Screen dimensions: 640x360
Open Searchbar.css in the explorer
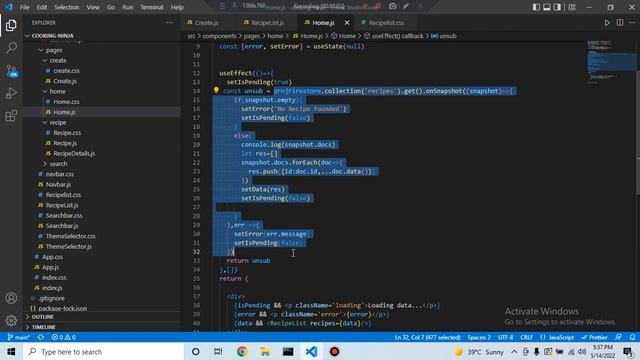(x=64, y=216)
